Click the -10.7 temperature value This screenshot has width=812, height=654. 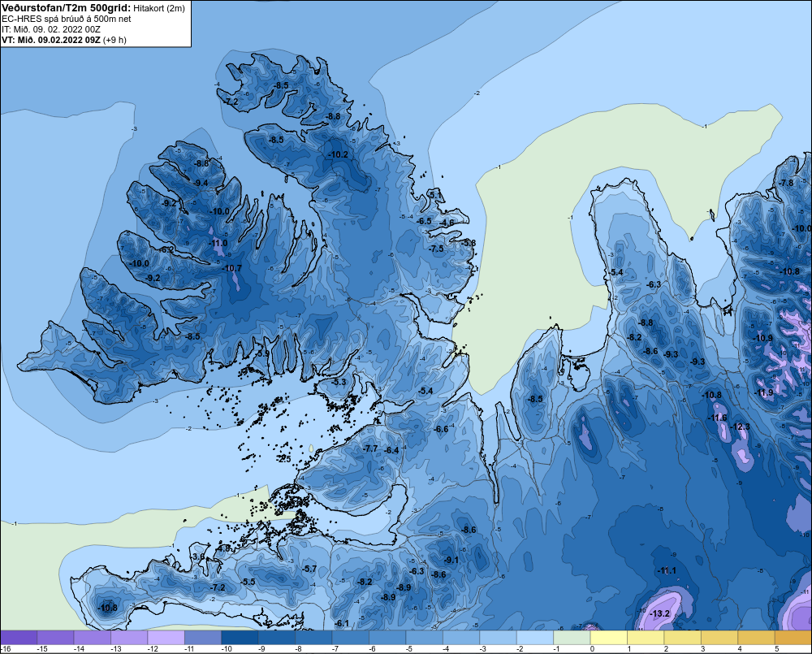click(231, 268)
